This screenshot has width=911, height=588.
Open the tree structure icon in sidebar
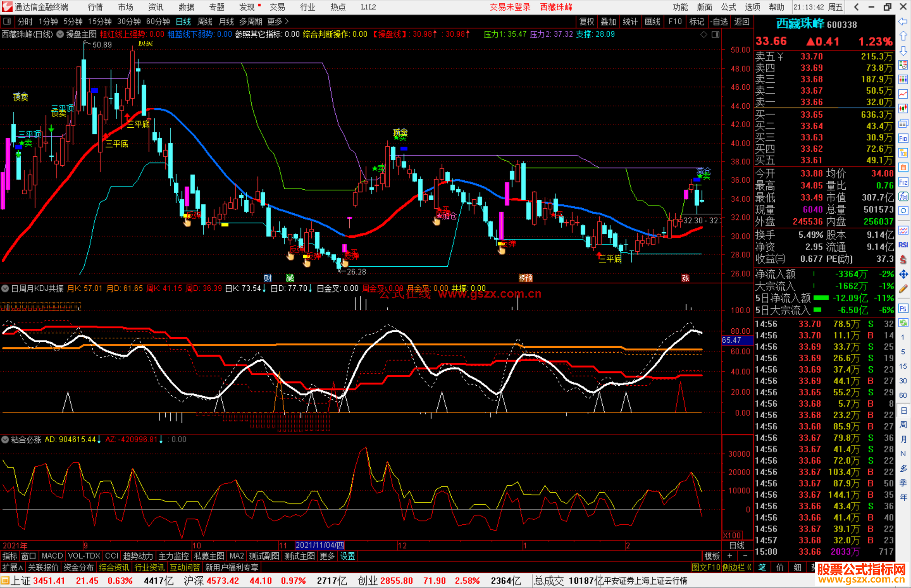click(x=903, y=153)
